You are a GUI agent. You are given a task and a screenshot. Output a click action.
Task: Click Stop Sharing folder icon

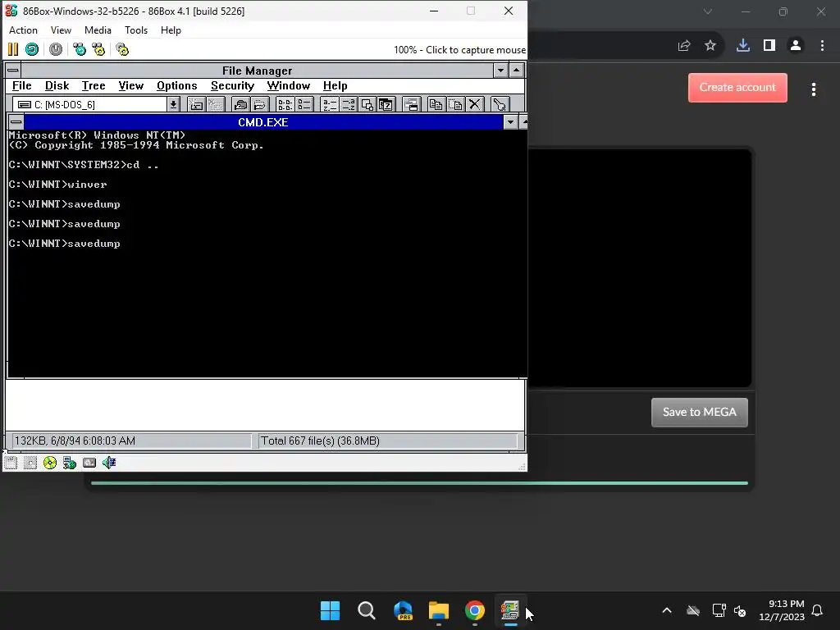(x=259, y=104)
